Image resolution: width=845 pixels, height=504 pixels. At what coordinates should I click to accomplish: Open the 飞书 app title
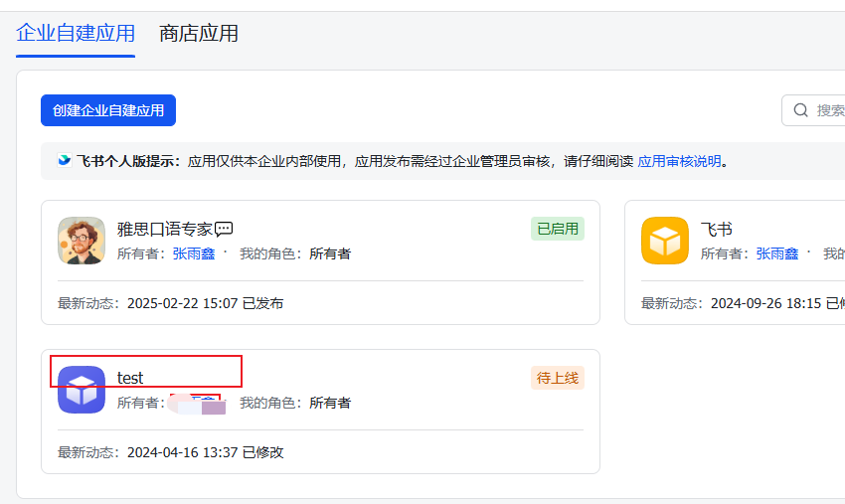716,229
